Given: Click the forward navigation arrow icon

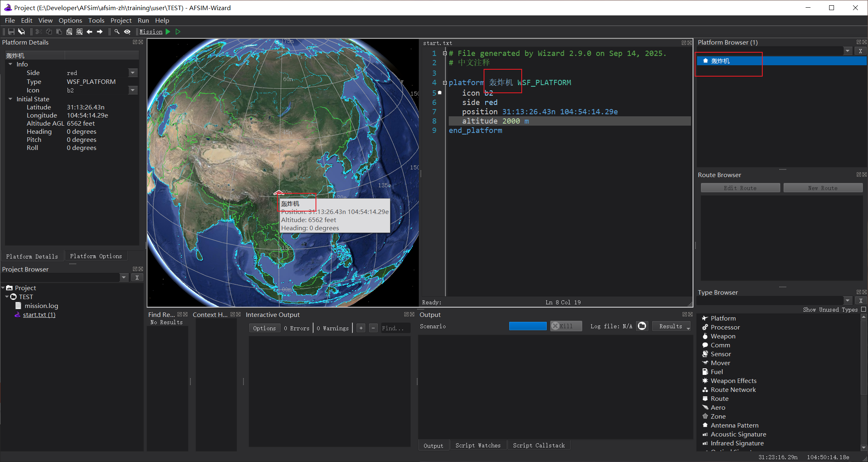Looking at the screenshot, I should pyautogui.click(x=100, y=32).
